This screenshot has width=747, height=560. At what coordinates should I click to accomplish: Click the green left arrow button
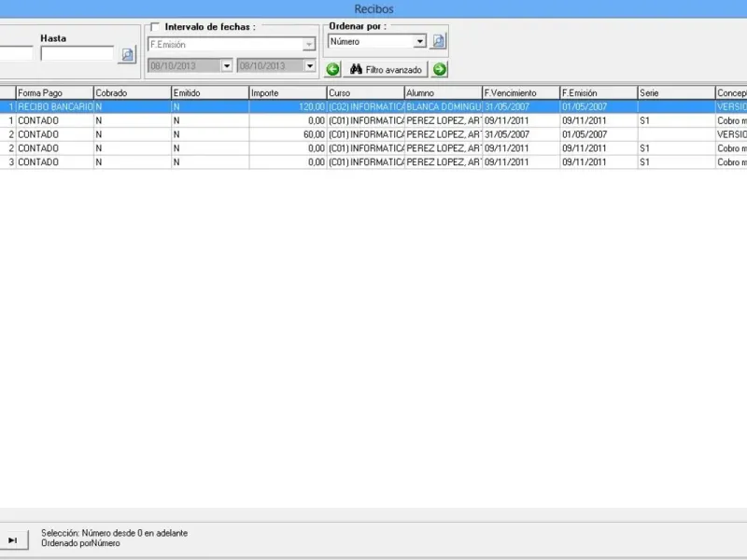point(332,69)
